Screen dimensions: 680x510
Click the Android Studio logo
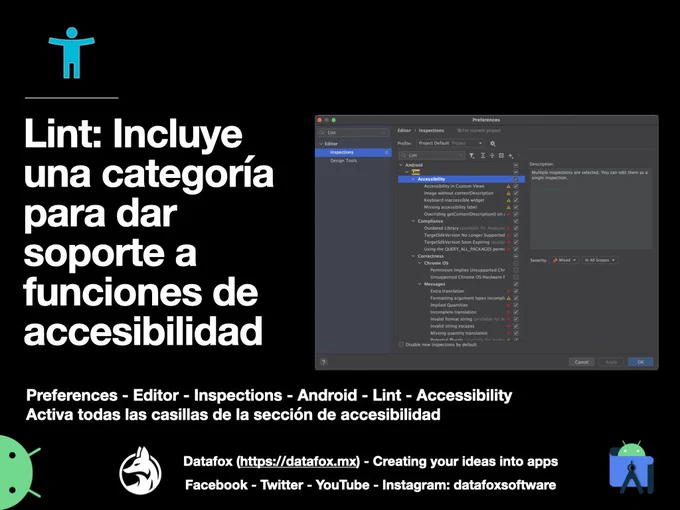click(631, 468)
